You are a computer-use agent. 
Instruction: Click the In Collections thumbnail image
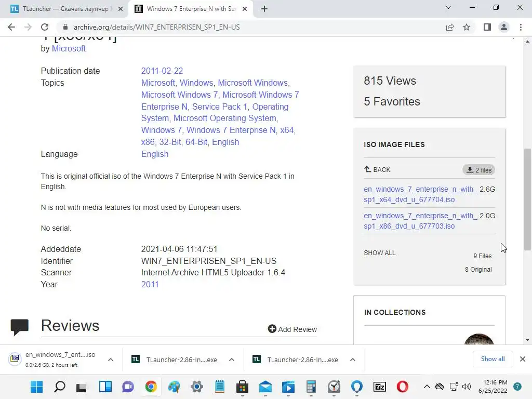point(478,339)
